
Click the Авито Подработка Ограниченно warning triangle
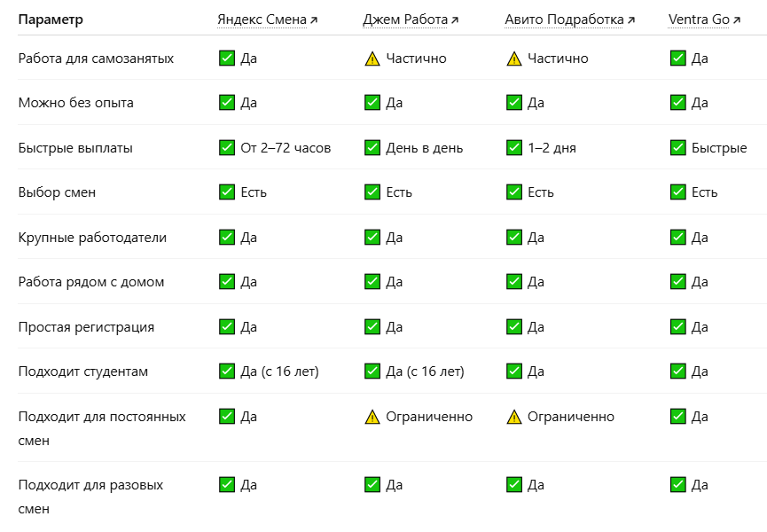click(514, 417)
